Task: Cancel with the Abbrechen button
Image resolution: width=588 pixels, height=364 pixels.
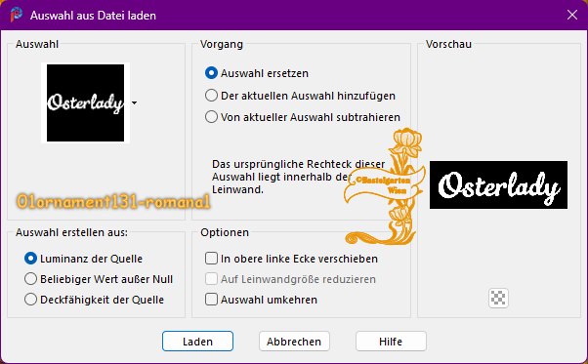Action: [x=294, y=342]
